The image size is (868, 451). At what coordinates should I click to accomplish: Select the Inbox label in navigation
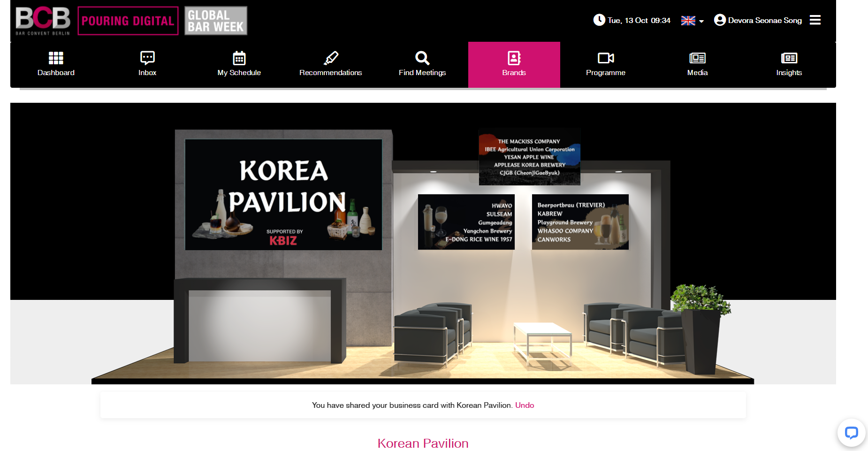click(x=147, y=73)
